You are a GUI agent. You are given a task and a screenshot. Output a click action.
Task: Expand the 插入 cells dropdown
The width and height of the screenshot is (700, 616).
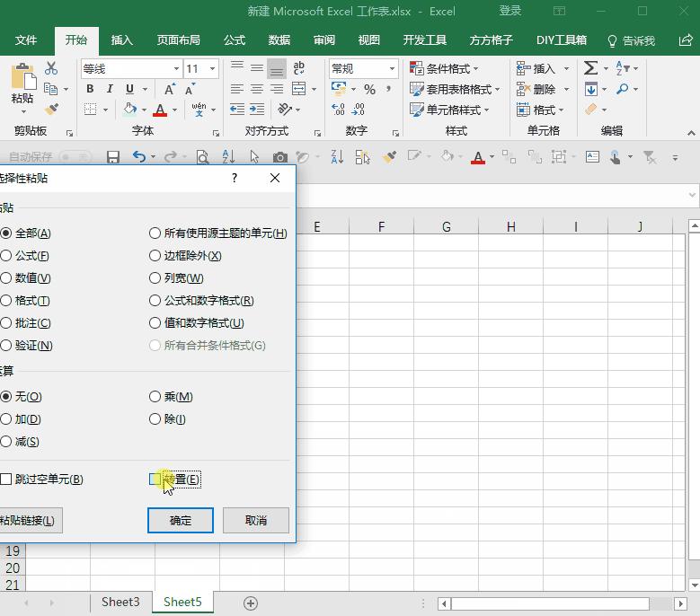566,68
